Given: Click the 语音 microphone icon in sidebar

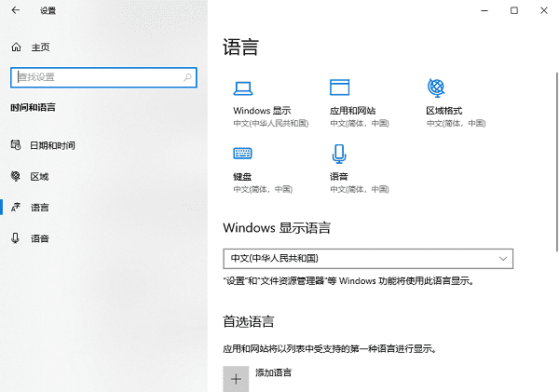Looking at the screenshot, I should [x=15, y=238].
